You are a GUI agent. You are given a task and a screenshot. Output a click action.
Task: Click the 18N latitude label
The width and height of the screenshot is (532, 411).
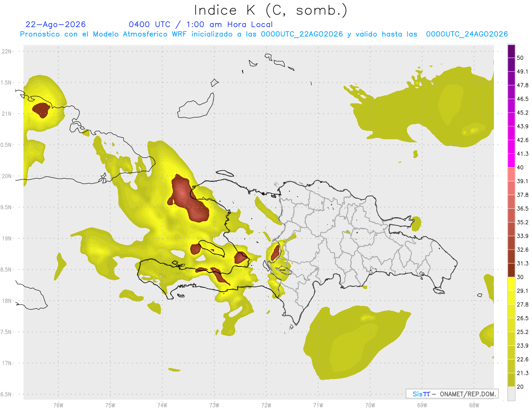point(7,301)
